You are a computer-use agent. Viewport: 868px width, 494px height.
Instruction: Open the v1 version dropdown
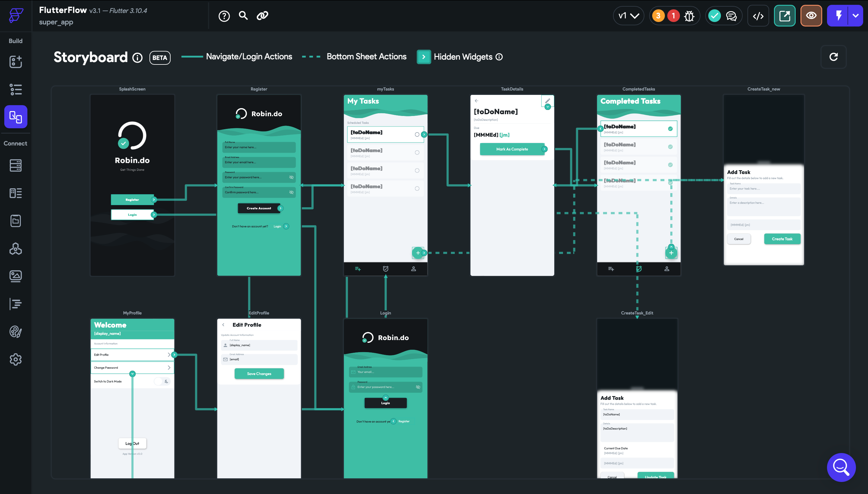coord(628,16)
